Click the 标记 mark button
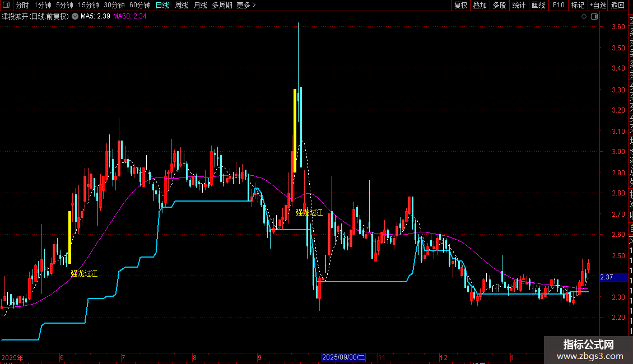This screenshot has width=633, height=364. point(578,5)
